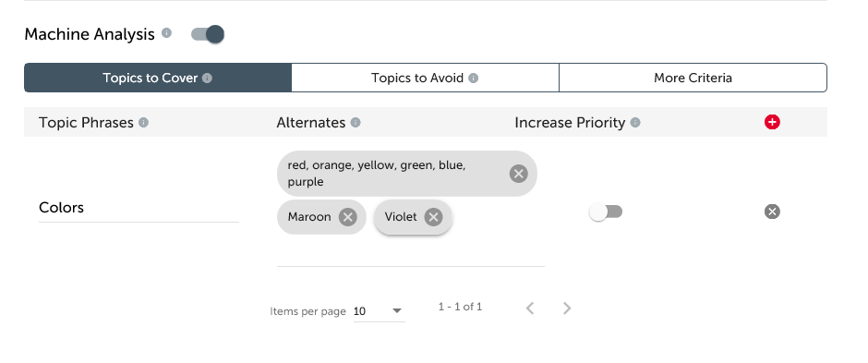Image resolution: width=868 pixels, height=363 pixels.
Task: Click the Topics to Avoid info icon
Action: pos(473,78)
